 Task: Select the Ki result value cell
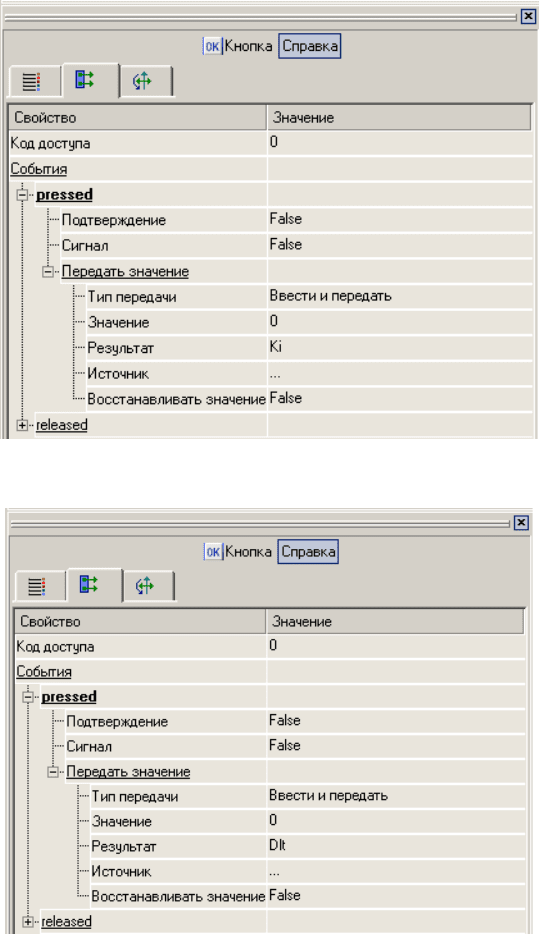400,347
